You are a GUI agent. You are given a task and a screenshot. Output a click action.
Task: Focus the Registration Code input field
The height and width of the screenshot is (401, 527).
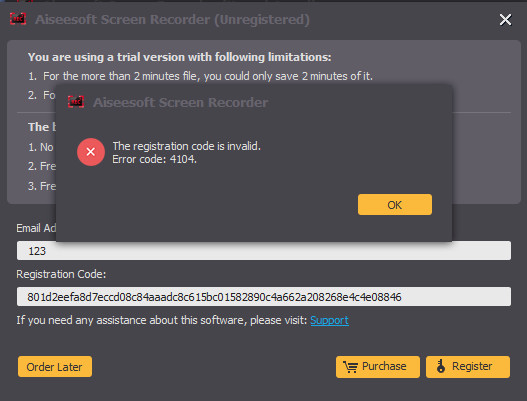pyautogui.click(x=264, y=296)
